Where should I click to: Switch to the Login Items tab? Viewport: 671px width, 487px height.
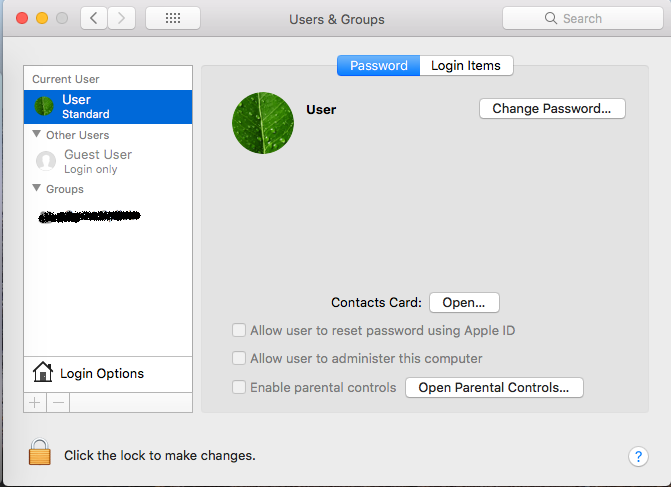[466, 65]
